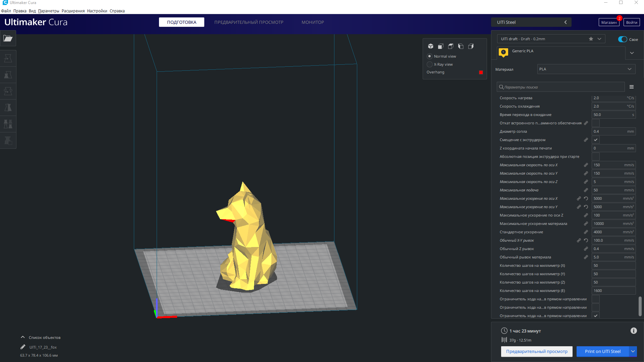
Task: Toggle the Свое custom settings switch
Action: pyautogui.click(x=623, y=39)
